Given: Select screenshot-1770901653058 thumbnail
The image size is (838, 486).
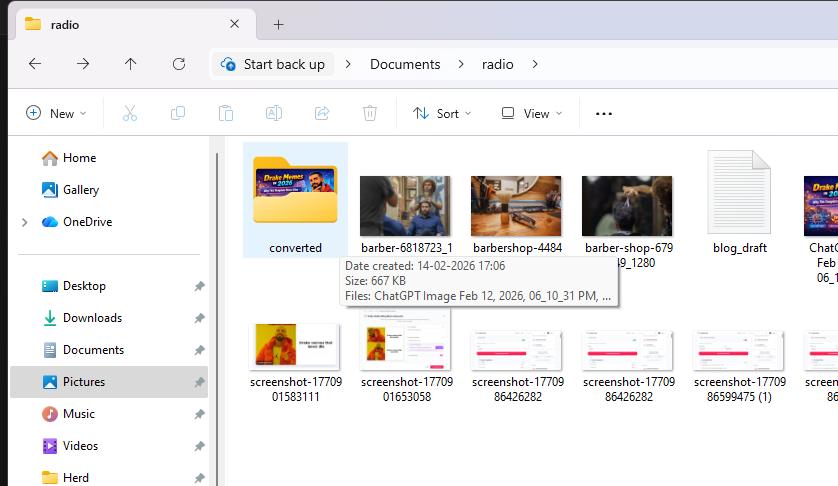Looking at the screenshot, I should tap(405, 339).
